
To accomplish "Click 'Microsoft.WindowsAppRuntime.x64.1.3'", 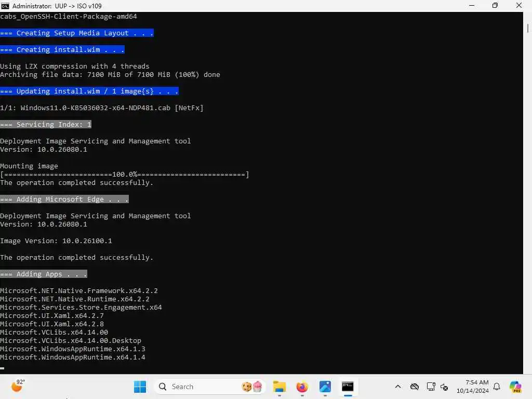I will pyautogui.click(x=73, y=349).
